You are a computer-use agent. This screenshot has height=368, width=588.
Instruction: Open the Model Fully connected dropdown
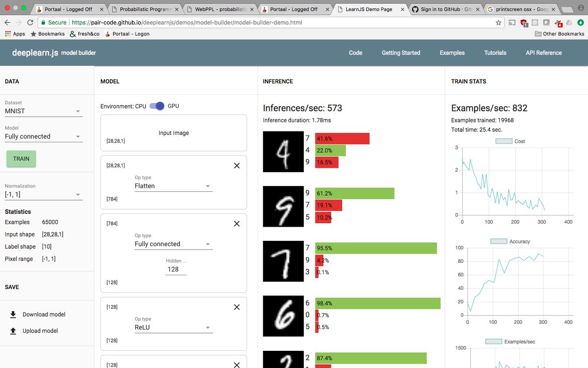[x=44, y=136]
